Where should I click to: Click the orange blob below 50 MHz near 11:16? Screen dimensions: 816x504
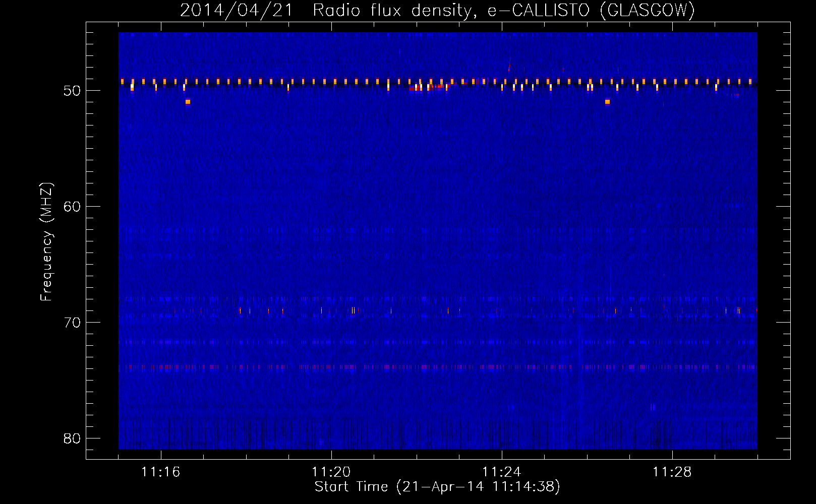coord(188,102)
